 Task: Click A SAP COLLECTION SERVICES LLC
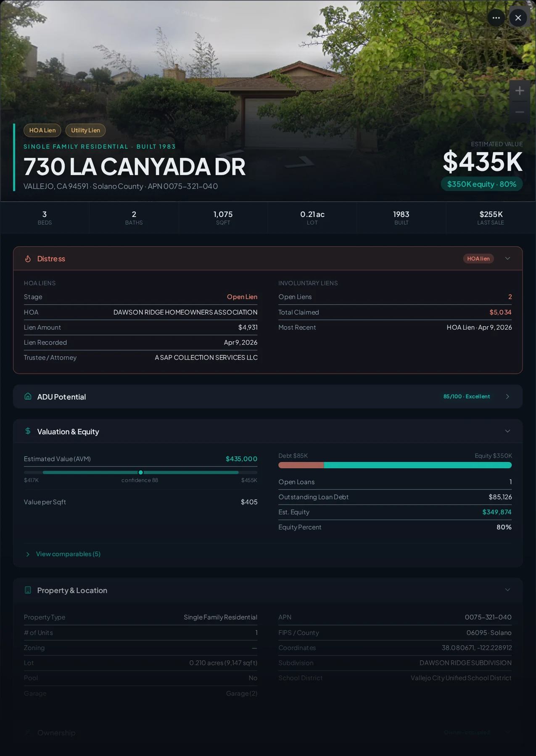[x=206, y=357]
